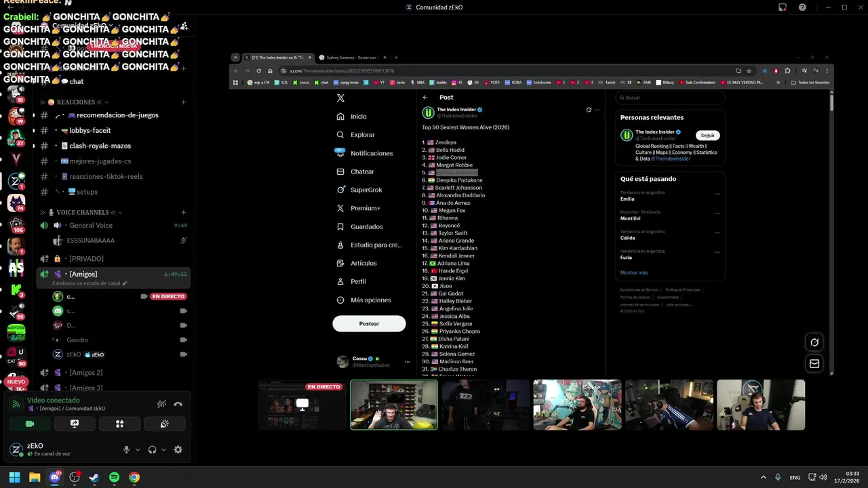Collapse REACCIONES channel category
The image size is (868, 488).
pos(75,102)
